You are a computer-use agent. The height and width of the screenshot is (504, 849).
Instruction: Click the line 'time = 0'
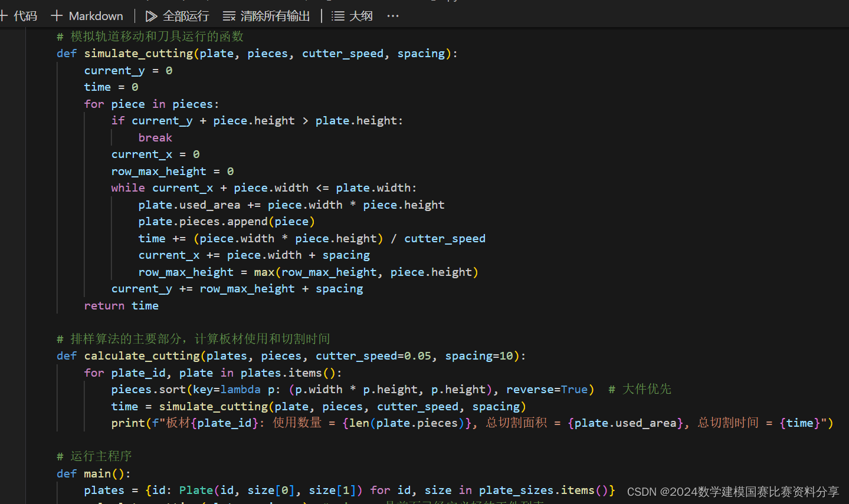click(x=111, y=87)
